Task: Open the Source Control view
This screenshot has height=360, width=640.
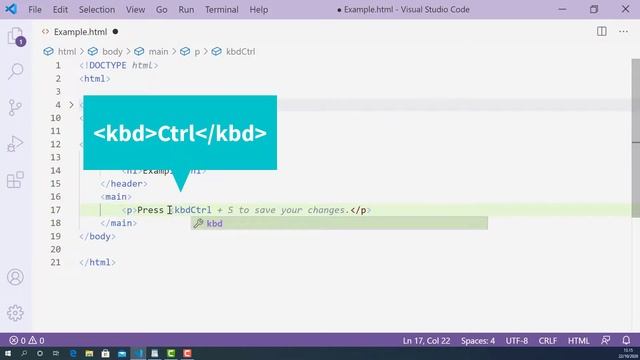Action: tap(15, 108)
